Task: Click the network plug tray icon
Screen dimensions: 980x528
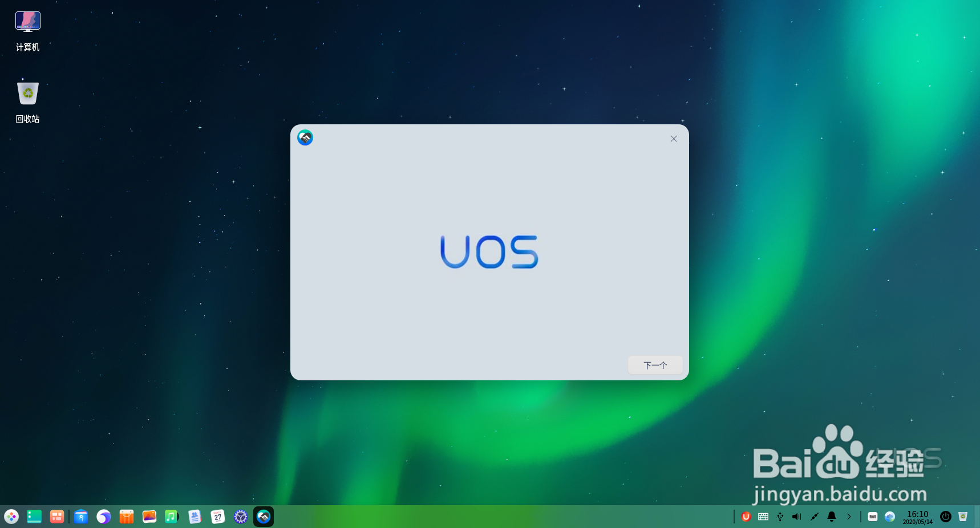Action: (815, 517)
